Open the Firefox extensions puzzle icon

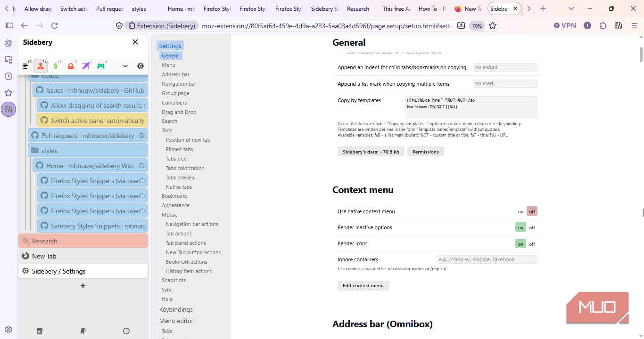603,25
